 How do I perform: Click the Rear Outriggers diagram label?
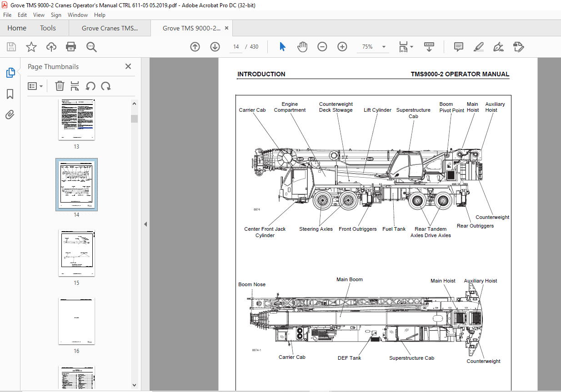(x=475, y=226)
